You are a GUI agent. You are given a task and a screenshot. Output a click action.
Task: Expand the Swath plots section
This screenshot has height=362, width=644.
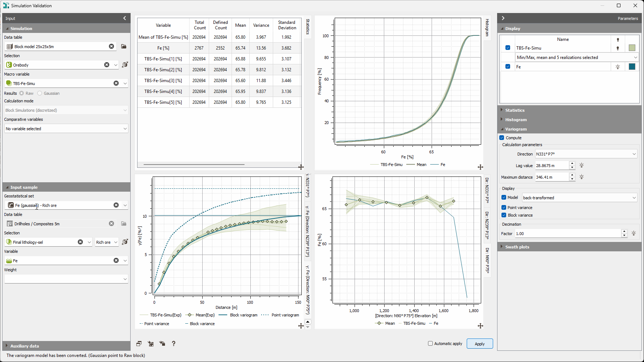[x=569, y=247]
